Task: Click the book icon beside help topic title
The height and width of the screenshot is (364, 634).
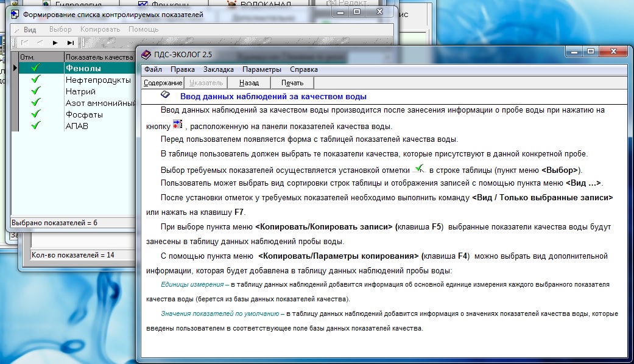Action: 165,96
